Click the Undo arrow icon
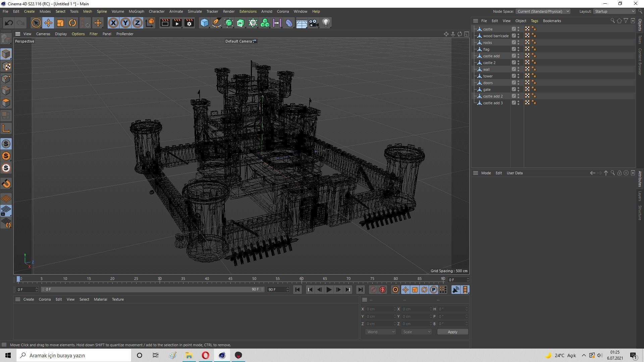 coord(9,23)
